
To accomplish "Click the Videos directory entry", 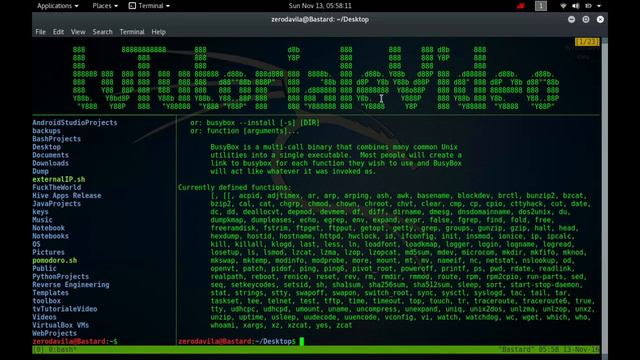I will click(x=44, y=317).
